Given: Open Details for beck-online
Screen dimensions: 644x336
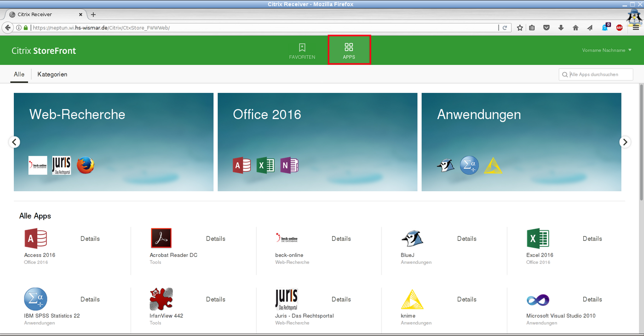Looking at the screenshot, I should pos(341,239).
